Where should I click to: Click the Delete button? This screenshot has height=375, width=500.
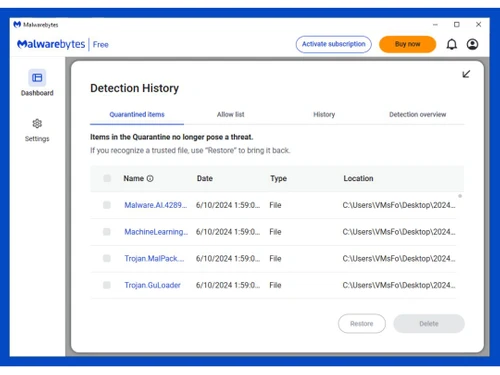click(429, 323)
